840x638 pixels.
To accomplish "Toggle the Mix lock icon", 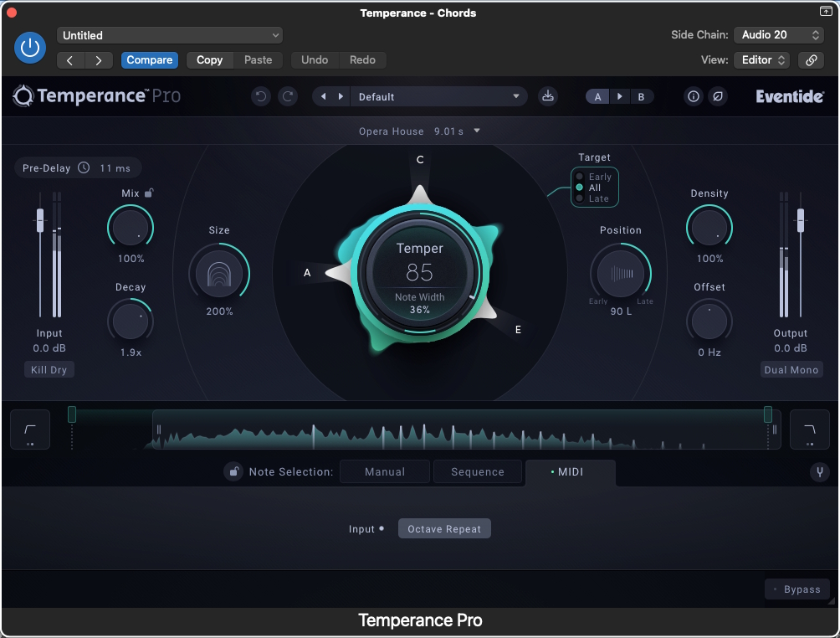I will pyautogui.click(x=149, y=193).
